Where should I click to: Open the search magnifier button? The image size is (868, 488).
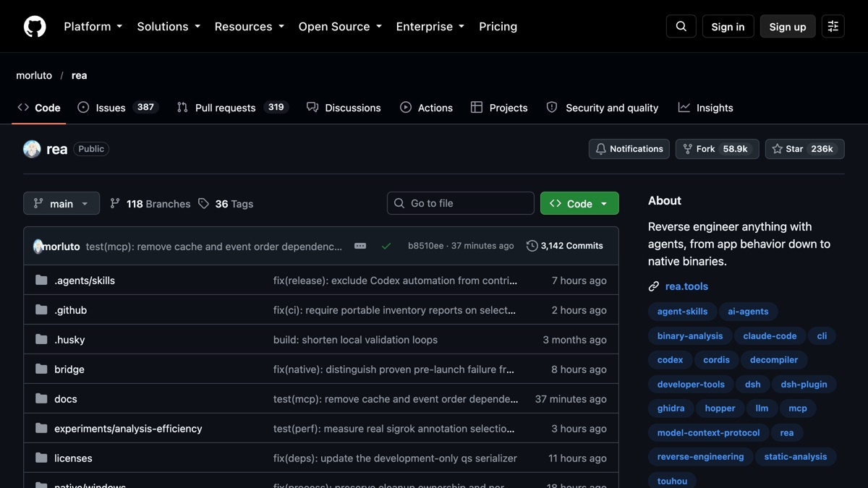point(681,27)
